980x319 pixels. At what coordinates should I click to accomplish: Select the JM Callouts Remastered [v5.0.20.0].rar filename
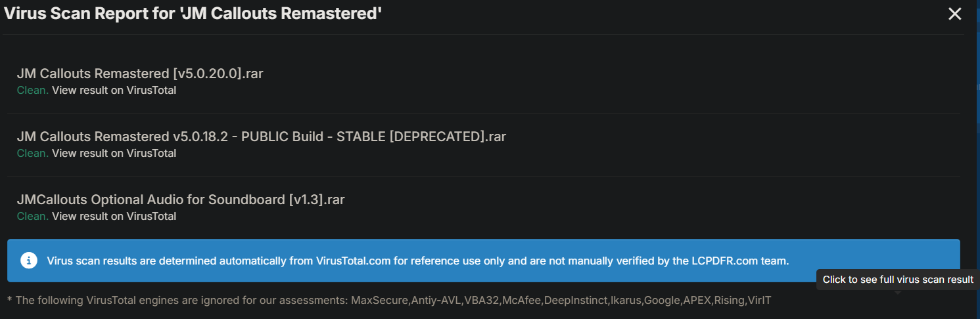[x=140, y=74]
